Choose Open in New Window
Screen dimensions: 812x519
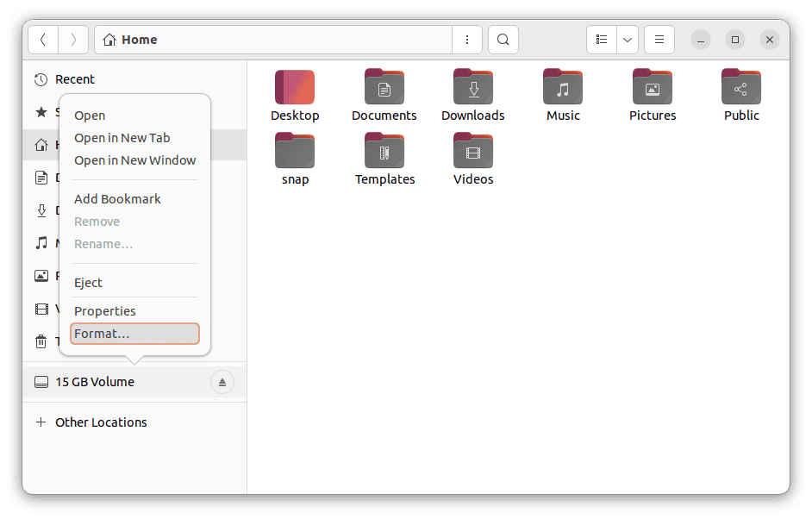[134, 160]
